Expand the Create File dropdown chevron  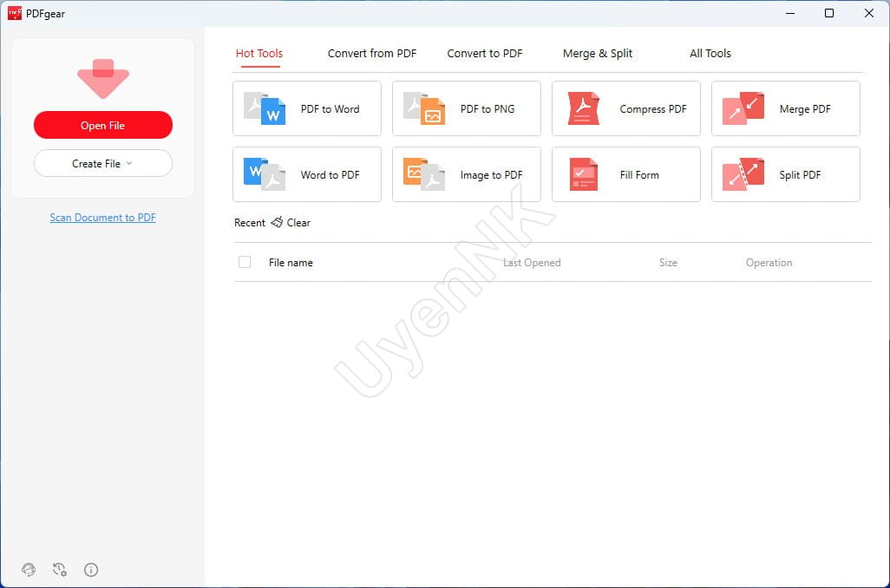click(x=129, y=163)
